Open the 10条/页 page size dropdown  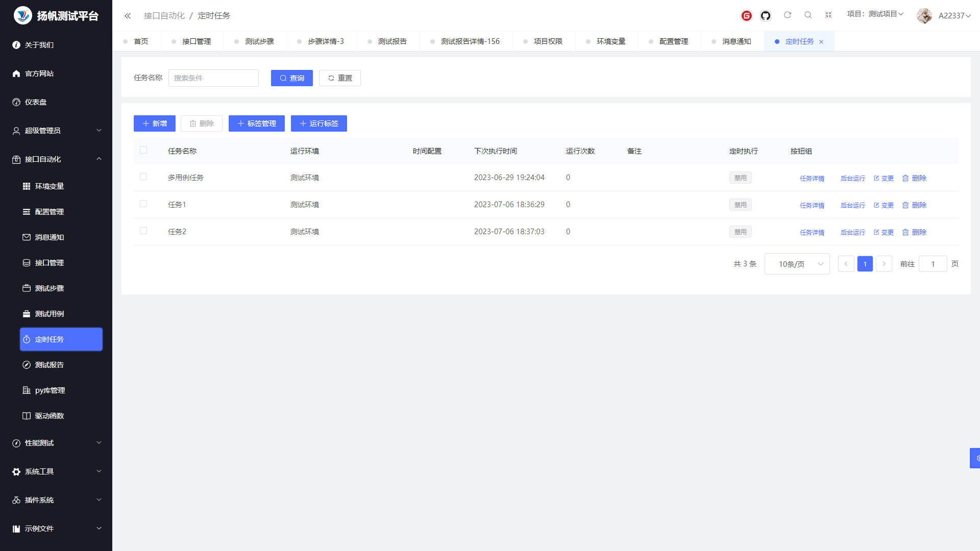tap(797, 264)
